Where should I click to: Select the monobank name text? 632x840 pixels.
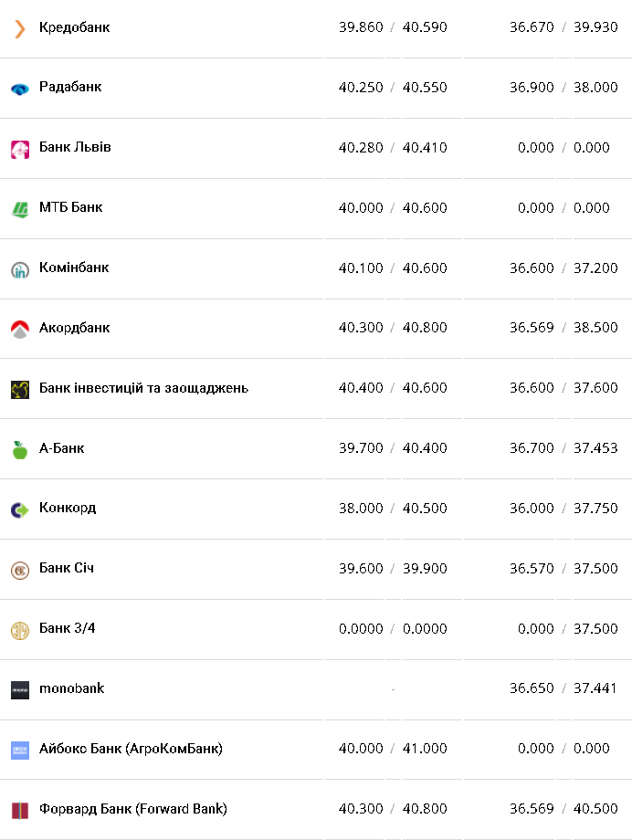click(71, 688)
